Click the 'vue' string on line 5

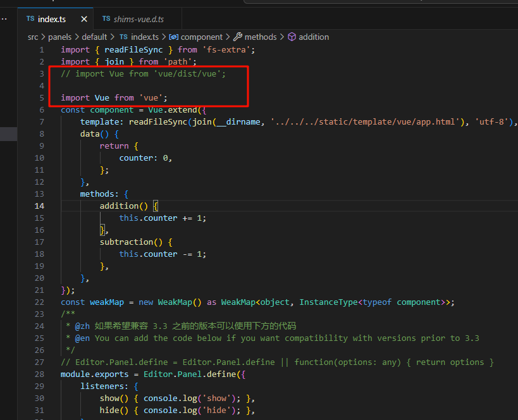point(151,98)
